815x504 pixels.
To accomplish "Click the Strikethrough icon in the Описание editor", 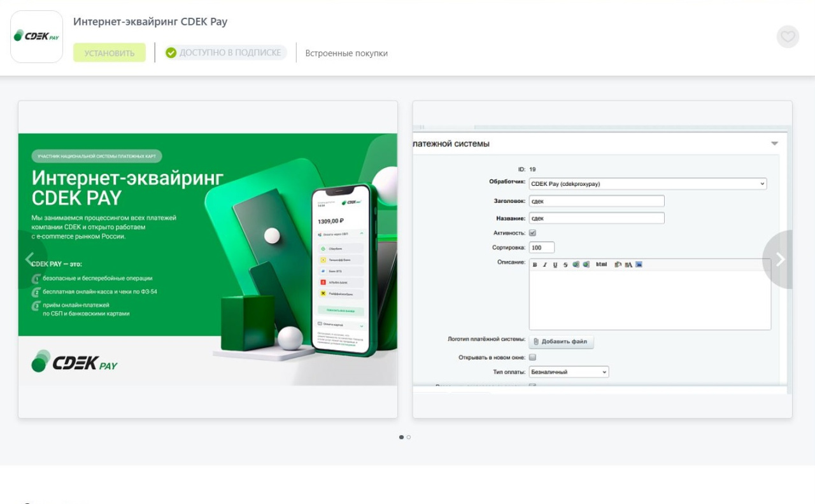I will click(565, 265).
